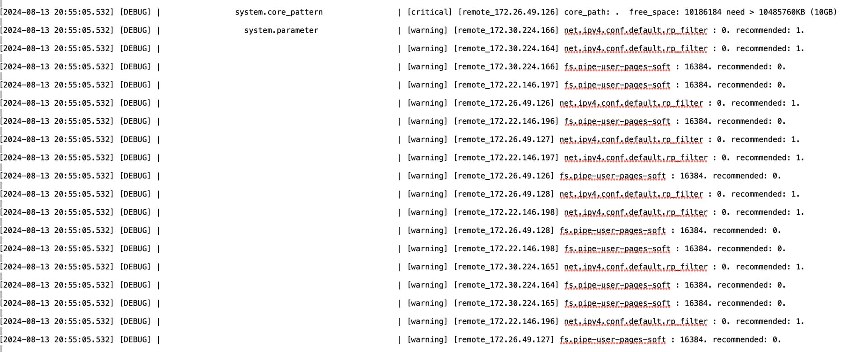Click rp_filter text for remote_172.26.49.128
868x352 pixels.
tap(631, 194)
